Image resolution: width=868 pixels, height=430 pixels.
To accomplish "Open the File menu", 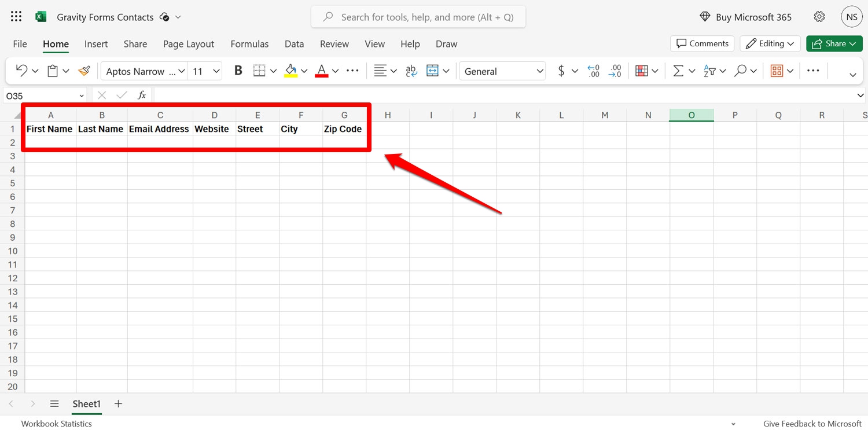I will point(20,44).
